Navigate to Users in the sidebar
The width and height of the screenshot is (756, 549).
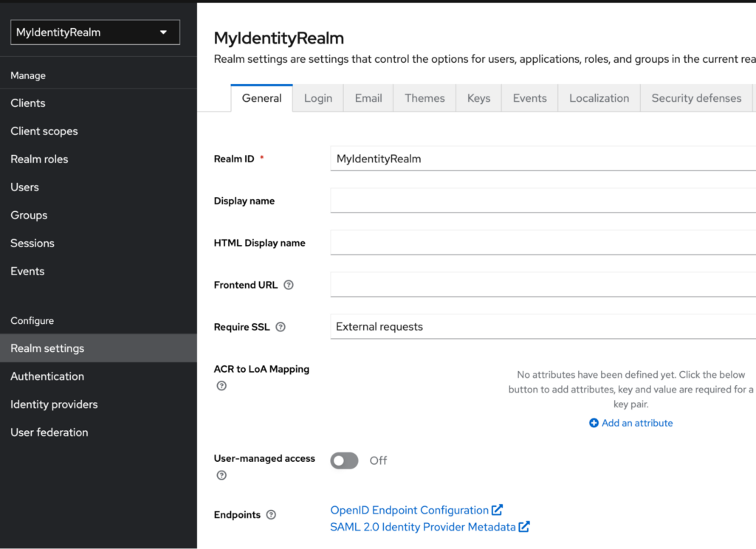[x=98, y=187]
